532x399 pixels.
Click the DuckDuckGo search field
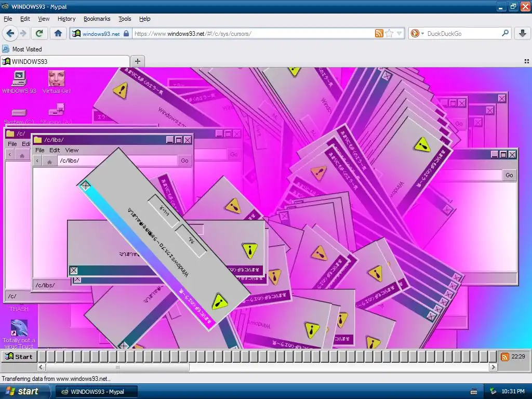coord(463,33)
